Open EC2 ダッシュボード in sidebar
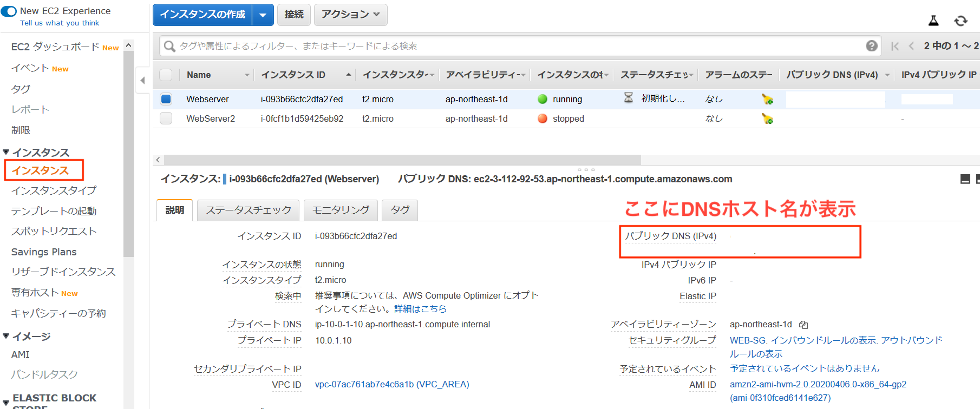 (55, 47)
